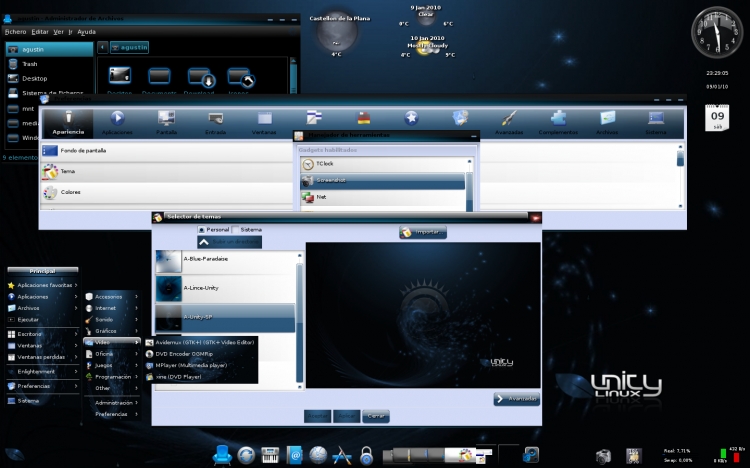This screenshot has width=750, height=468.
Task: Select the Complementos puzzle icon
Action: (x=558, y=121)
